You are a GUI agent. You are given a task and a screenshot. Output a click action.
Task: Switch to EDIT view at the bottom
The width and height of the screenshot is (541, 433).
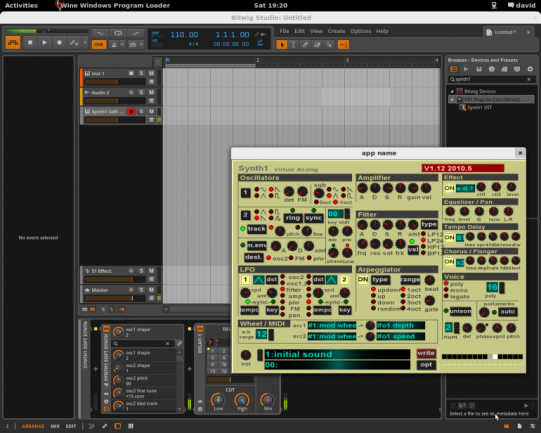tap(71, 426)
